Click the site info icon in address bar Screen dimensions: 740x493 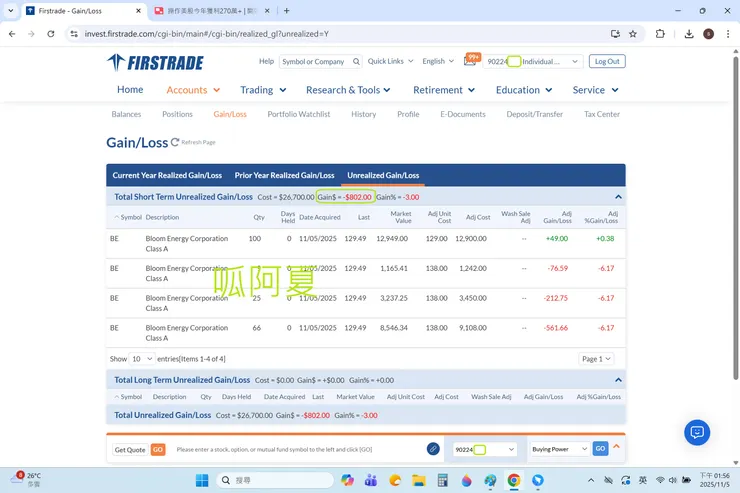tap(74, 34)
